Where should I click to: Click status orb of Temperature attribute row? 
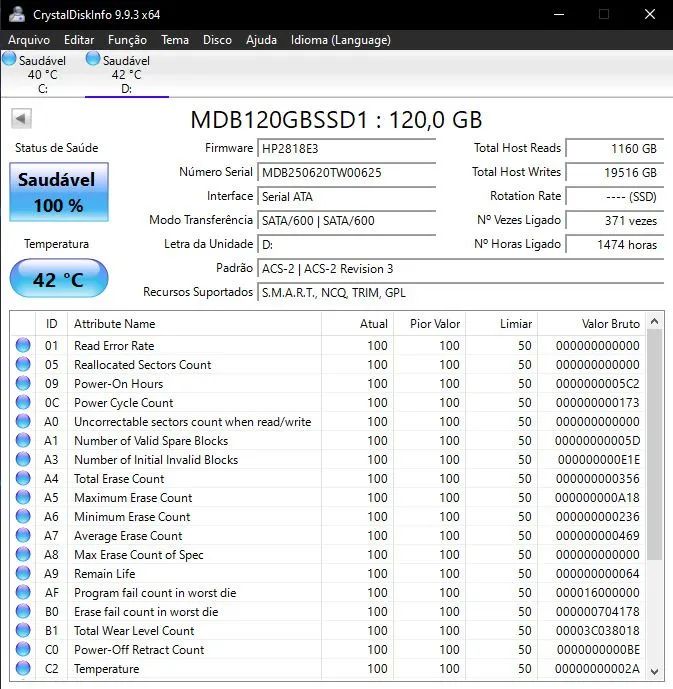coord(23,668)
